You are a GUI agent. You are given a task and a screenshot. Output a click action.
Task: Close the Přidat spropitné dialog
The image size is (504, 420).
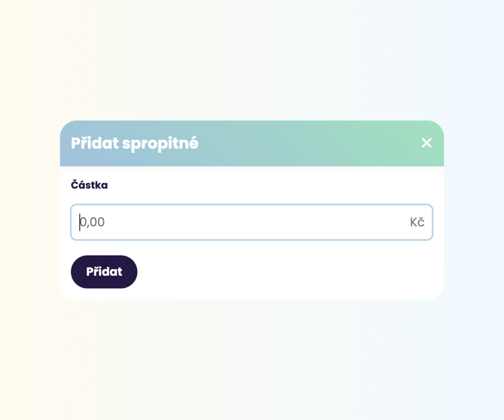pos(426,143)
